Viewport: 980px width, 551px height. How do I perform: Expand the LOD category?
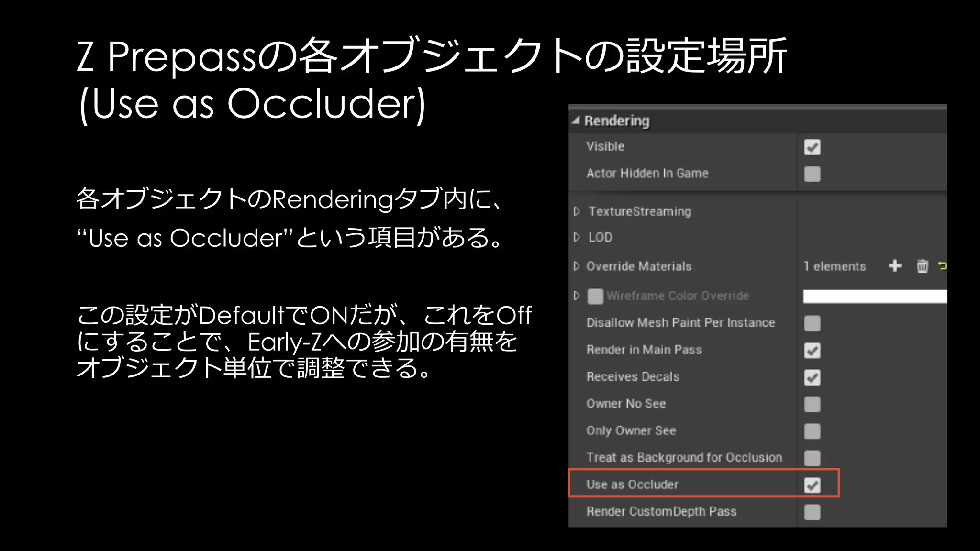577,237
